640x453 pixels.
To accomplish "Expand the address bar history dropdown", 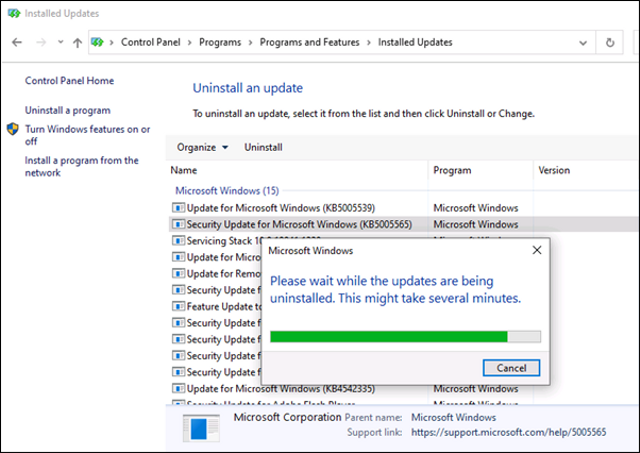I will (583, 43).
